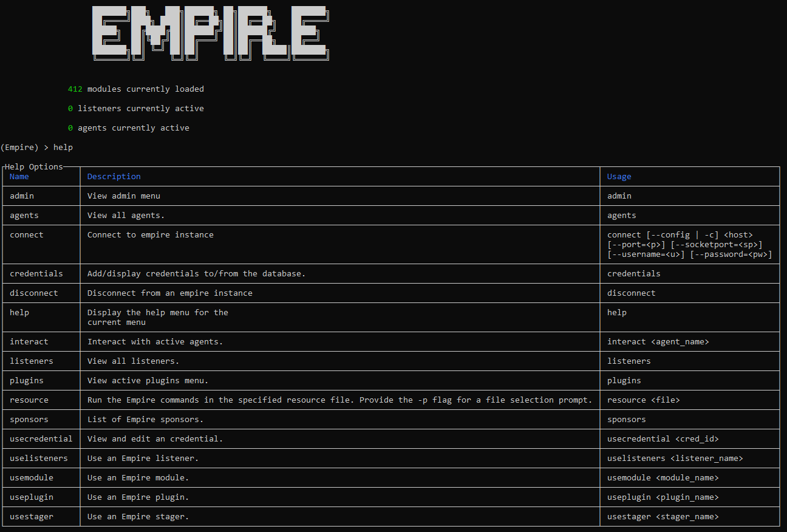Click "useplugin" in the Name column
The height and width of the screenshot is (532, 787).
[32, 497]
